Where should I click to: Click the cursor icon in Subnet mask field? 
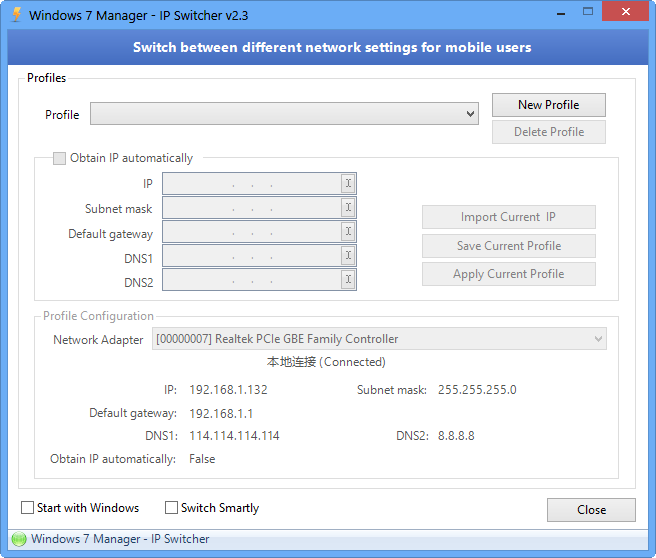point(348,207)
